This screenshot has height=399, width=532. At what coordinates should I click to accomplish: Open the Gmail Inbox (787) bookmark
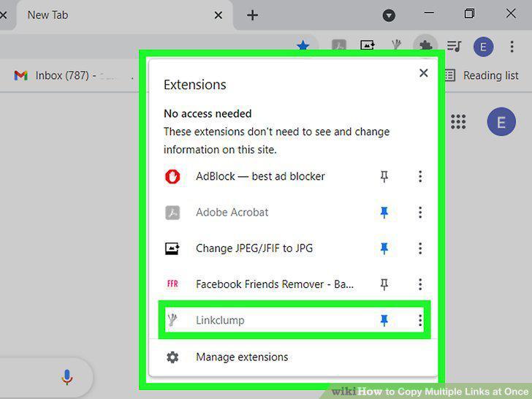coord(64,75)
